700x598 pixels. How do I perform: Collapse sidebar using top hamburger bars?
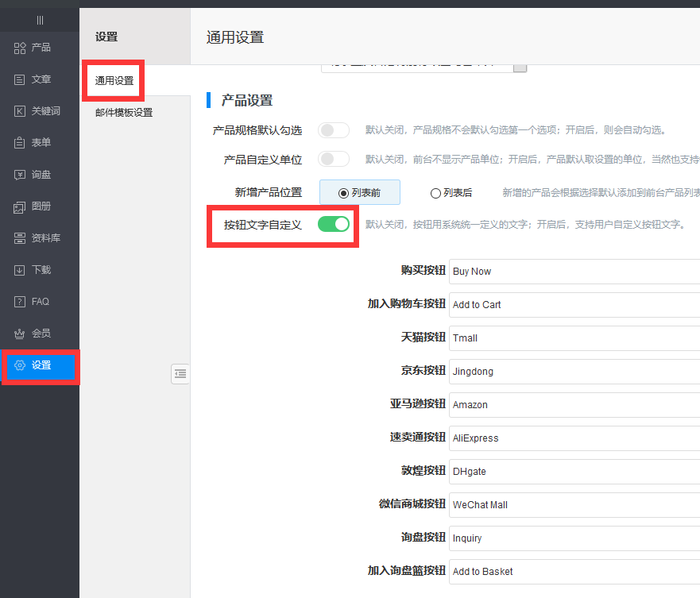pyautogui.click(x=40, y=20)
